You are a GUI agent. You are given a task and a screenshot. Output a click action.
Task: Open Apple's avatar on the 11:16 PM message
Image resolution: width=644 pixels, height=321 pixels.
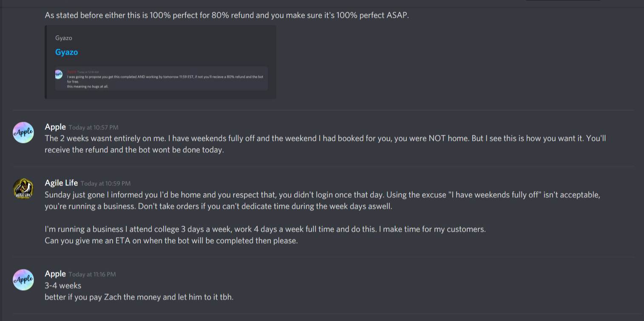pos(23,279)
